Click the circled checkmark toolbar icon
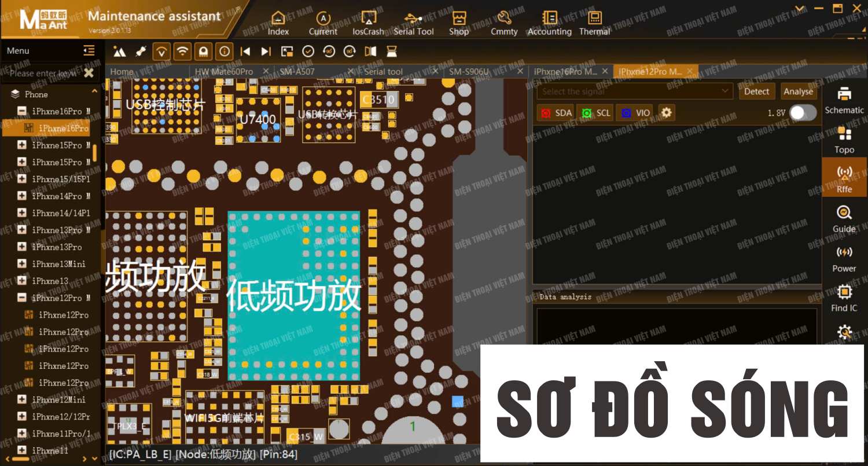Image resolution: width=868 pixels, height=466 pixels. 308,52
